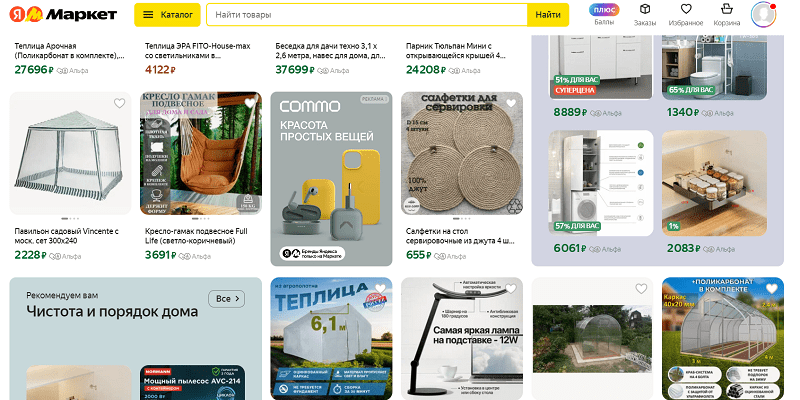800x400 pixels.
Task: Open the Yandex Market logo home
Action: click(x=63, y=15)
